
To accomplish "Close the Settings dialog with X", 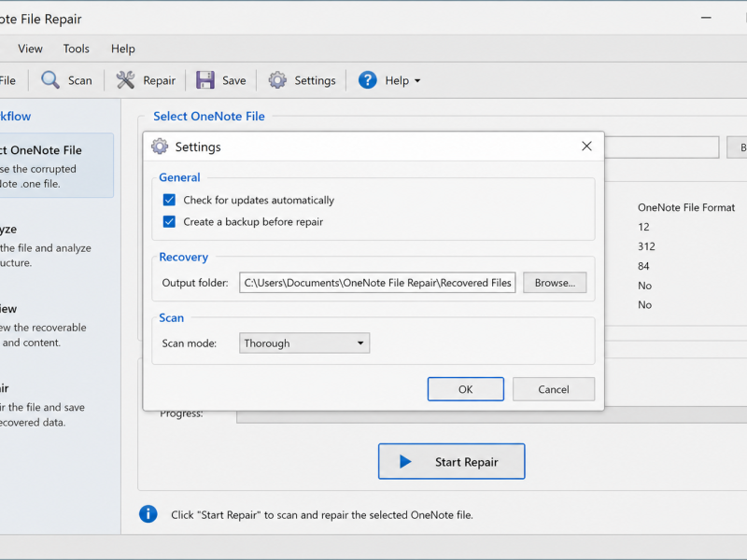I will 587,147.
